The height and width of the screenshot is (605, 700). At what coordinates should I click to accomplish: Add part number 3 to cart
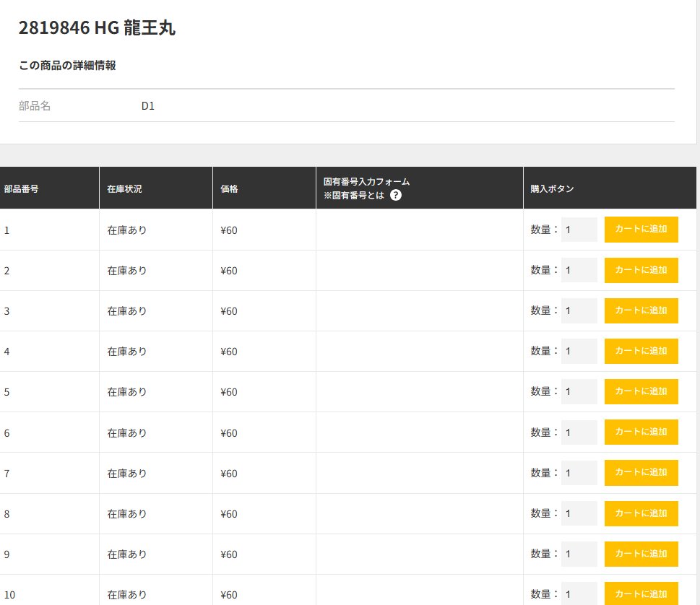pyautogui.click(x=641, y=310)
